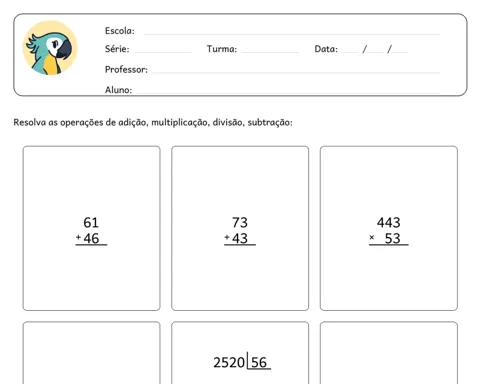The height and width of the screenshot is (384, 480).
Task: Click the divisor 56 in the division
Action: [259, 362]
